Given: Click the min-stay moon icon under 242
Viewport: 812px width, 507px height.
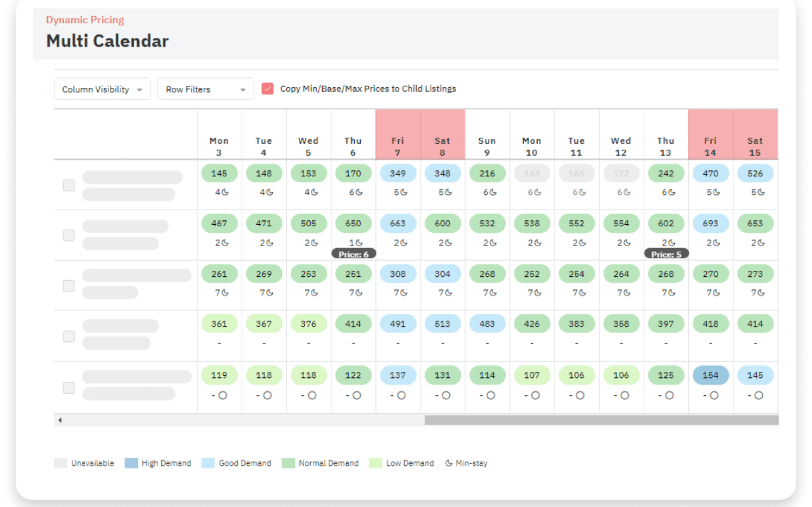Looking at the screenshot, I should click(670, 192).
